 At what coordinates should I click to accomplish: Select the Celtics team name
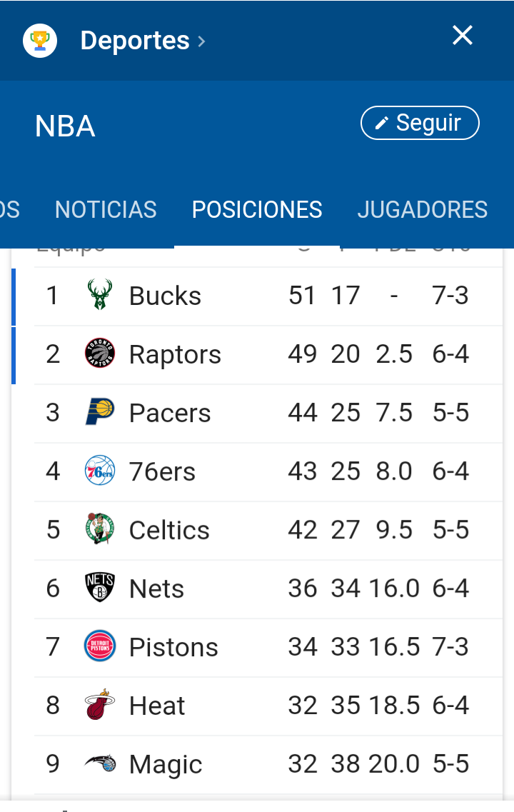[x=169, y=531]
